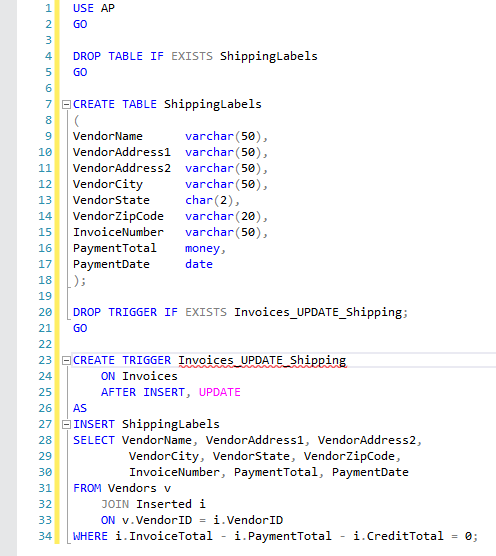
Task: Click ShippingLabels in the INSERT statement
Action: coord(171,424)
